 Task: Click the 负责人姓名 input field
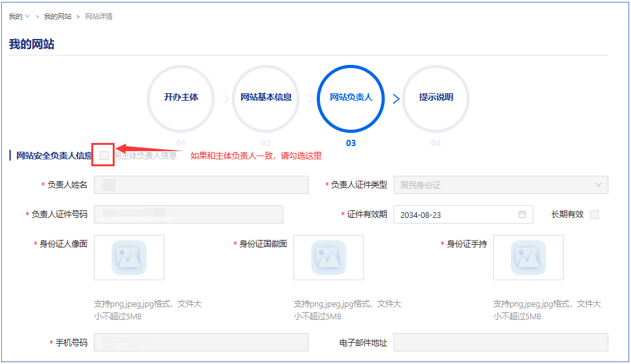point(201,185)
